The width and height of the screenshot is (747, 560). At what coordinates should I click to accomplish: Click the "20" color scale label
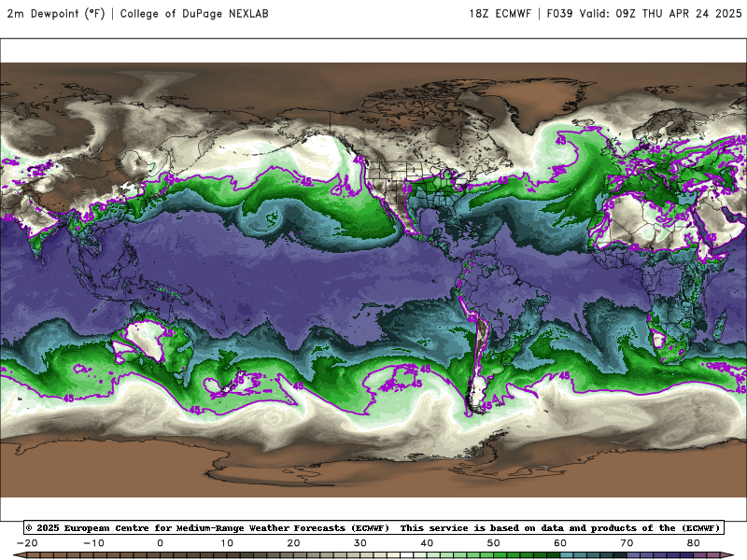coord(293,543)
